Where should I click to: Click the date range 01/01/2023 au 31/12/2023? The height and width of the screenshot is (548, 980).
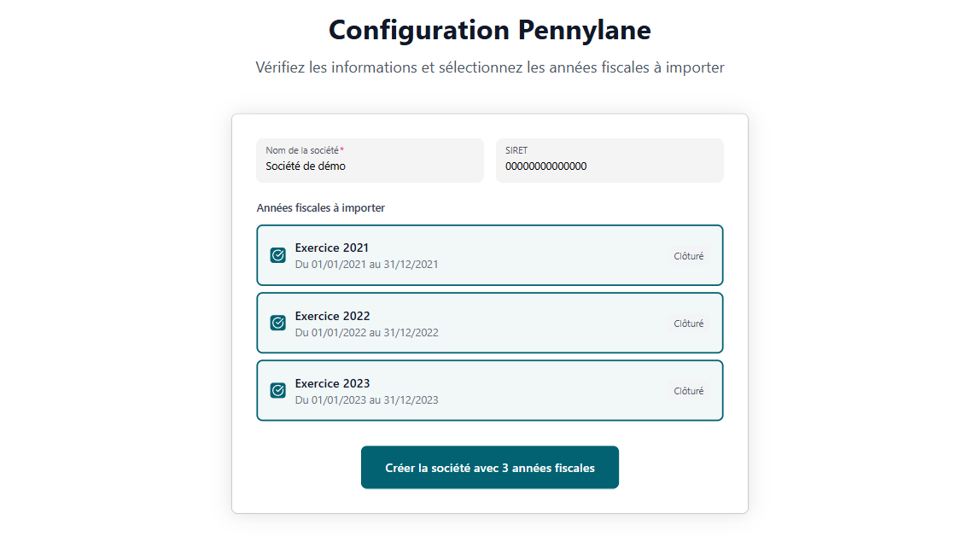coord(366,399)
